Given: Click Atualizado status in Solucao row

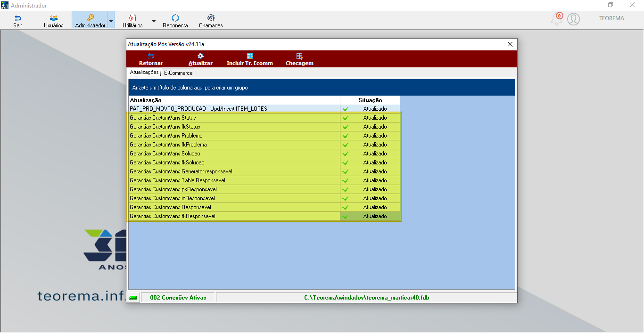Looking at the screenshot, I should click(x=375, y=154).
